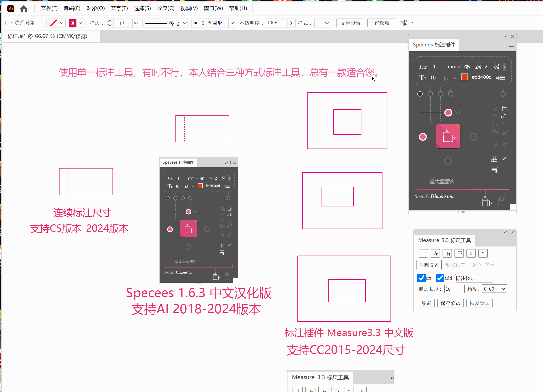This screenshot has height=392, width=543.
Task: Click the white corner-bracket icon in right Specees panel
Action: (494, 169)
